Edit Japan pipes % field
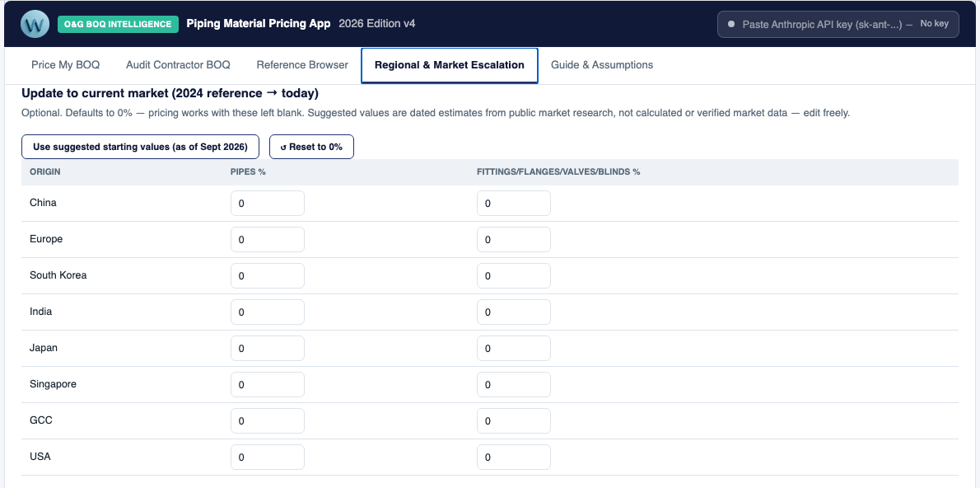Screen dimensions: 980x488 click(x=268, y=349)
